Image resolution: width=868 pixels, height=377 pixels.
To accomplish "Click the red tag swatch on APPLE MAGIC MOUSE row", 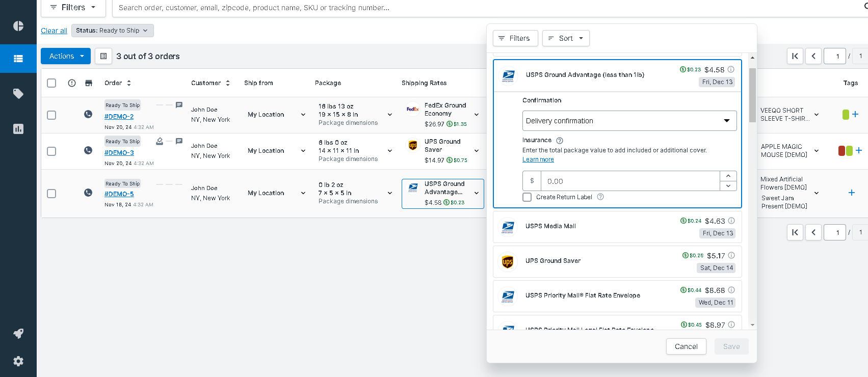I will [841, 150].
